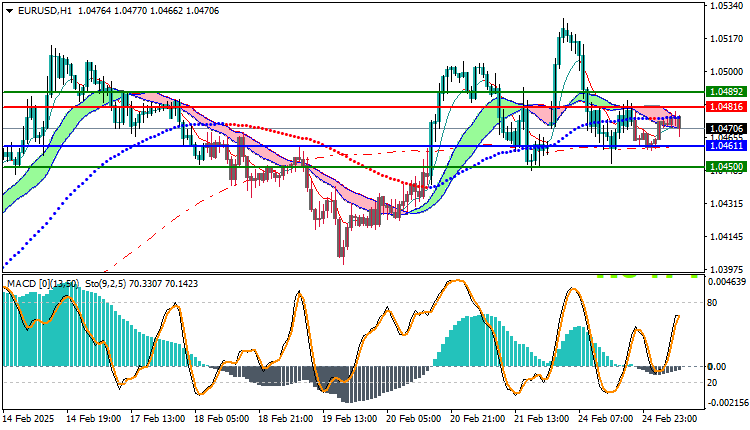The image size is (750, 430).
Task: Click the 24 Feb 07:00 time label
Action: click(606, 419)
